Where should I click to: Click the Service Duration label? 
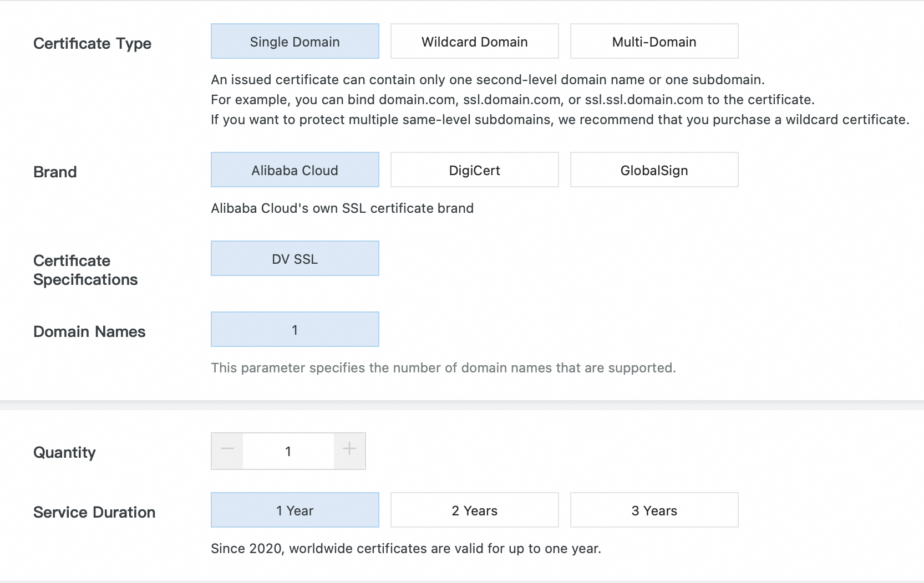point(94,512)
